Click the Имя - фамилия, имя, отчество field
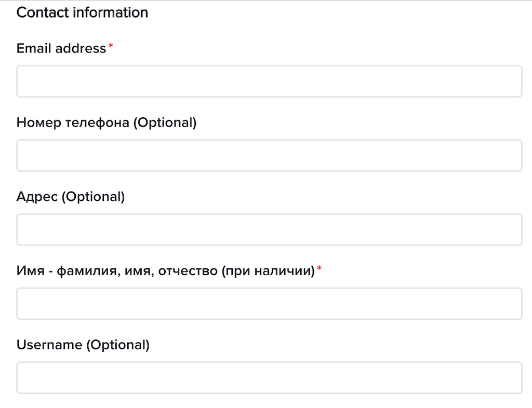Image resolution: width=532 pixels, height=408 pixels. coord(269,304)
